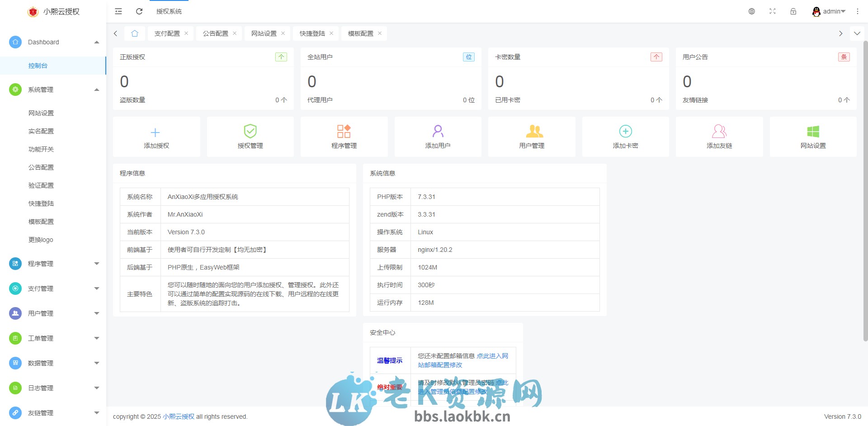Click the 程序管理 quick action icon
The height and width of the screenshot is (426, 868).
pyautogui.click(x=344, y=132)
